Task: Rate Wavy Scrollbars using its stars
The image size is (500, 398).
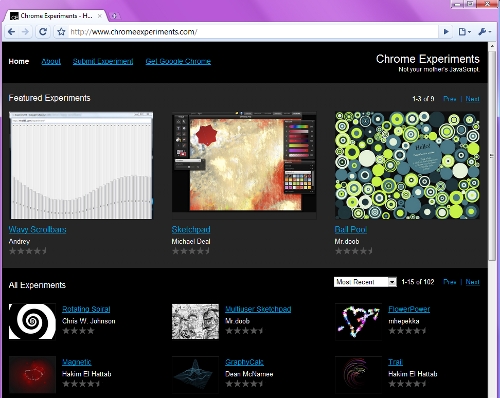Action: click(x=28, y=251)
